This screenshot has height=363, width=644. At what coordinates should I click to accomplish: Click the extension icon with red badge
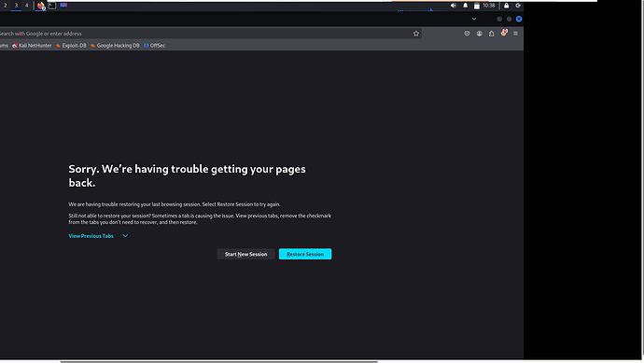coord(504,33)
